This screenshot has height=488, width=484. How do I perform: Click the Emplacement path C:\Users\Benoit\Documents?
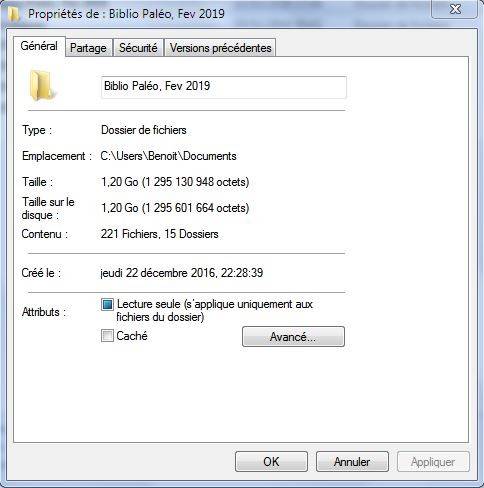[169, 156]
